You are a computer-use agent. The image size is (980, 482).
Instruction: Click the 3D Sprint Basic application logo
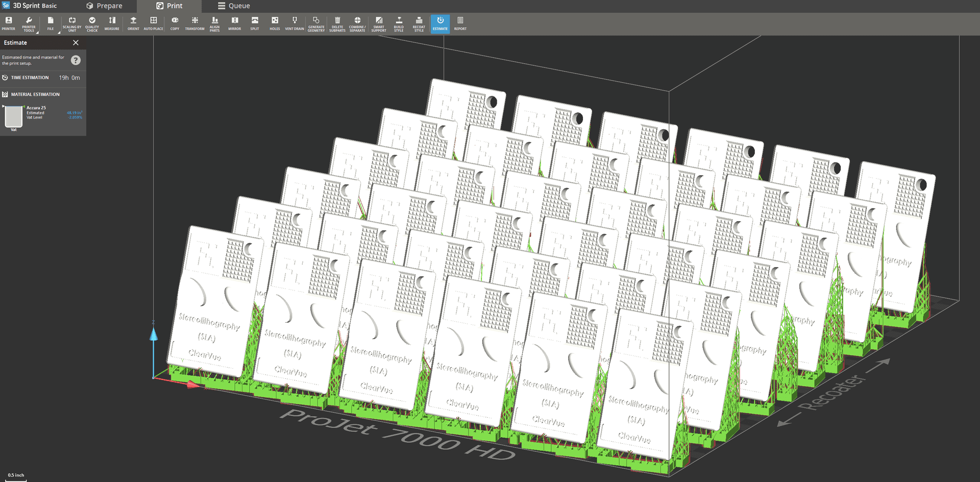point(6,6)
